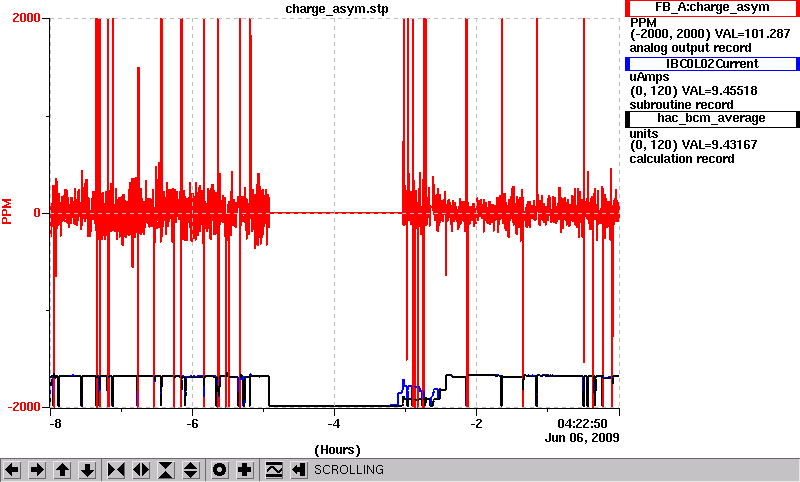
Task: Click the 04:22:50 timestamp on the axis
Action: (582, 424)
